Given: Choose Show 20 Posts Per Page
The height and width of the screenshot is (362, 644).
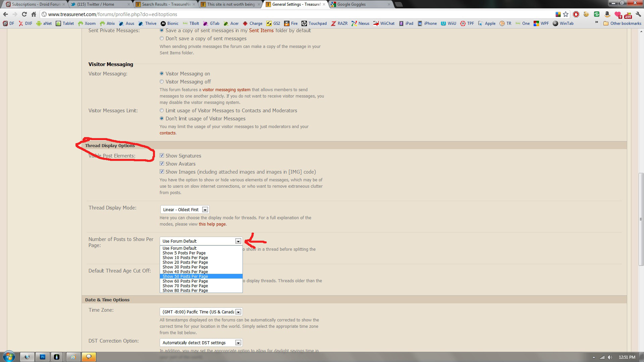Looking at the screenshot, I should click(x=201, y=262).
